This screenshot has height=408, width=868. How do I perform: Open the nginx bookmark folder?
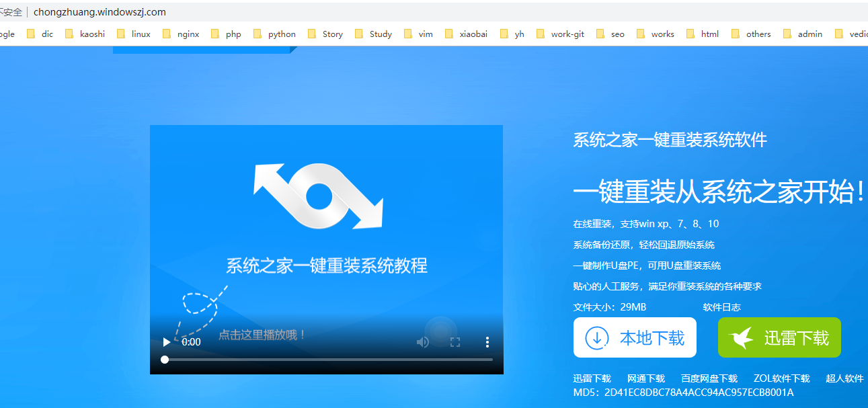[181, 34]
